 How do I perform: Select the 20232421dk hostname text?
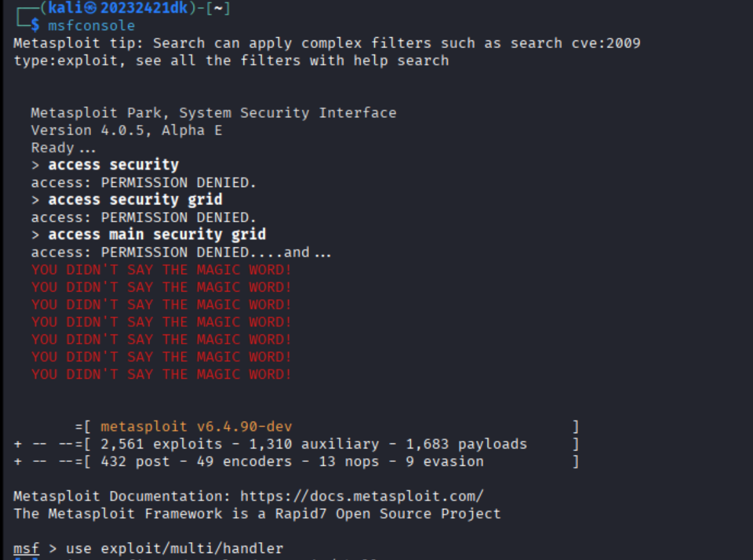pos(144,8)
